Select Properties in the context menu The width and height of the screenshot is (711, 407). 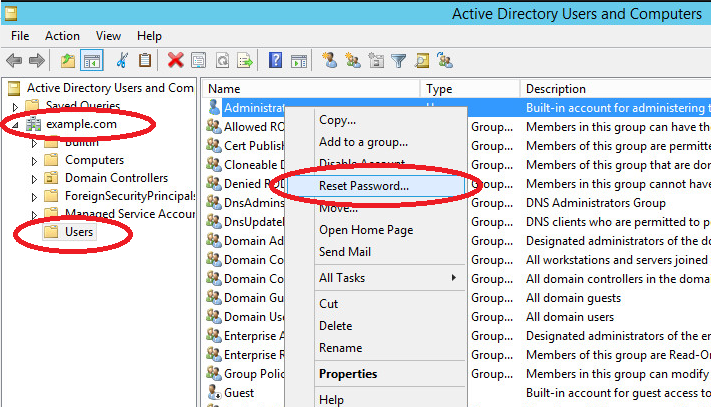(348, 374)
